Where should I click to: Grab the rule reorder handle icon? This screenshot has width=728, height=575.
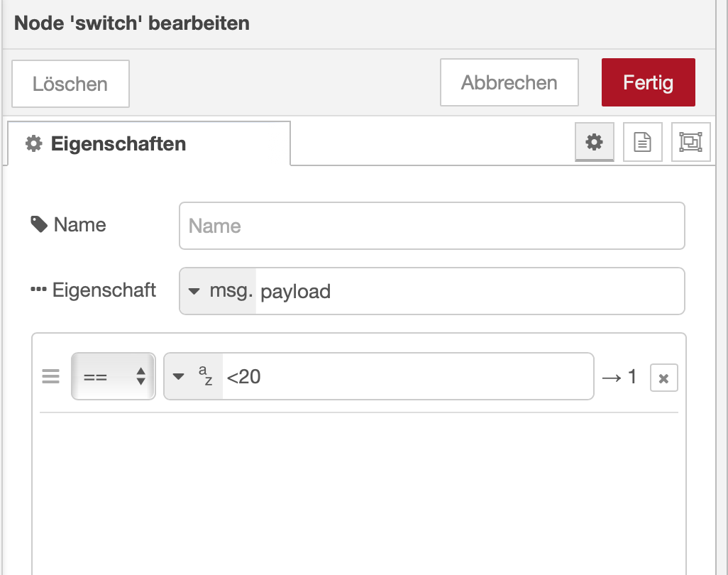tap(50, 376)
